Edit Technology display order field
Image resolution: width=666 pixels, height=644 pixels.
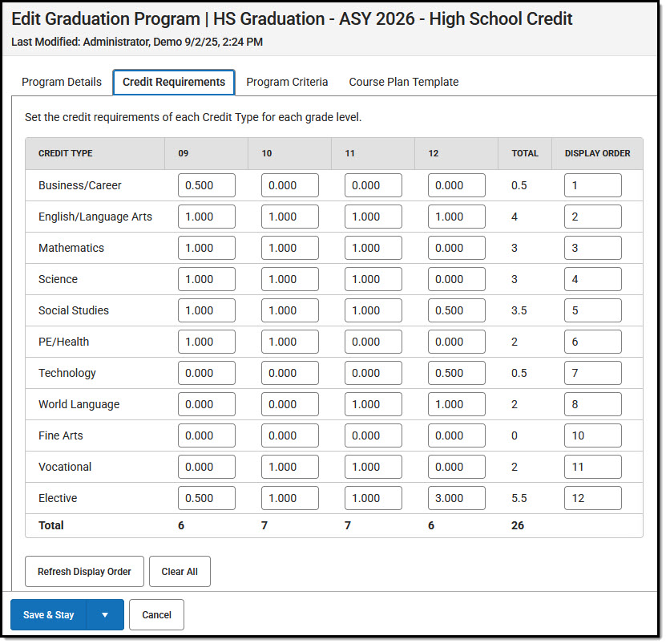click(592, 372)
